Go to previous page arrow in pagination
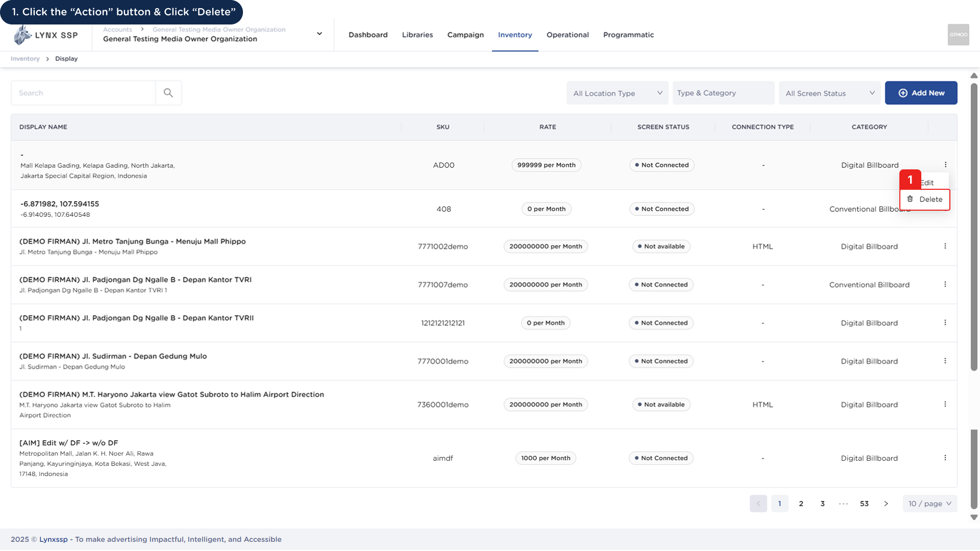 pyautogui.click(x=758, y=504)
